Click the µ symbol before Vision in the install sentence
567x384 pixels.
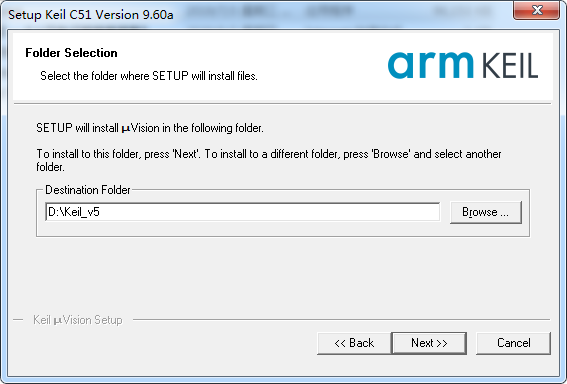(126, 129)
